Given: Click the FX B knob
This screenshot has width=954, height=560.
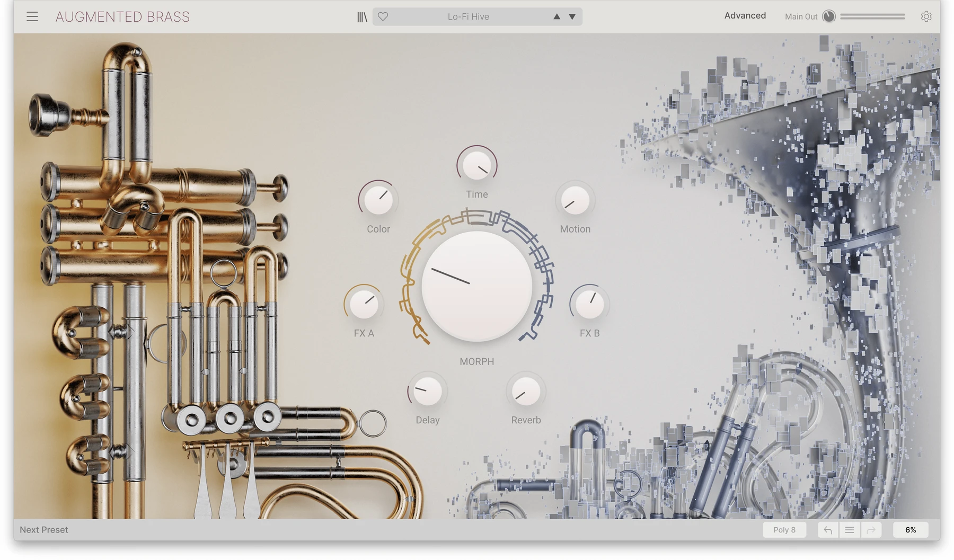Looking at the screenshot, I should tap(589, 304).
